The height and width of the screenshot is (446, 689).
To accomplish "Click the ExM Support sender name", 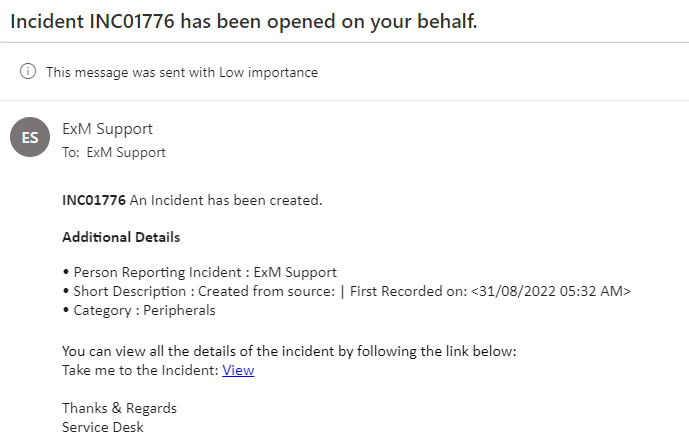I will click(x=107, y=129).
